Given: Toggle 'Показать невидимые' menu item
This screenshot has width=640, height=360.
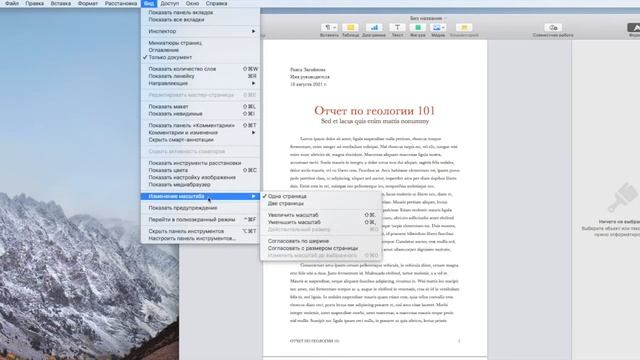Looking at the screenshot, I should click(200, 114).
